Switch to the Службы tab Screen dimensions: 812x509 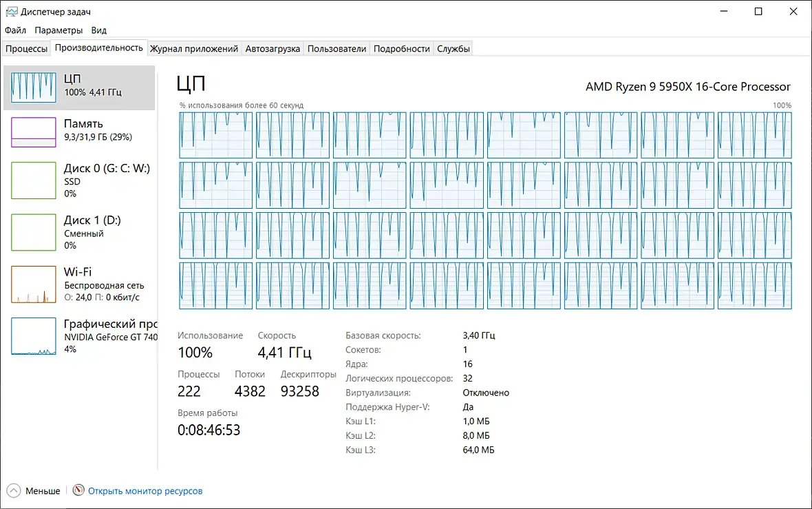[x=453, y=49]
